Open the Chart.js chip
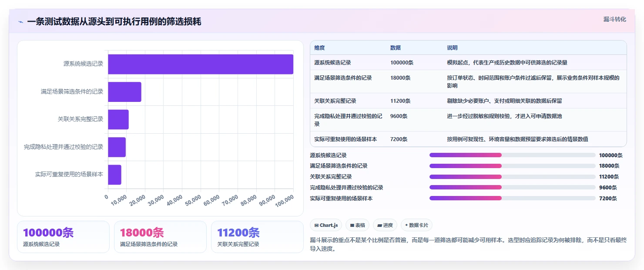644x270 pixels. pyautogui.click(x=326, y=225)
